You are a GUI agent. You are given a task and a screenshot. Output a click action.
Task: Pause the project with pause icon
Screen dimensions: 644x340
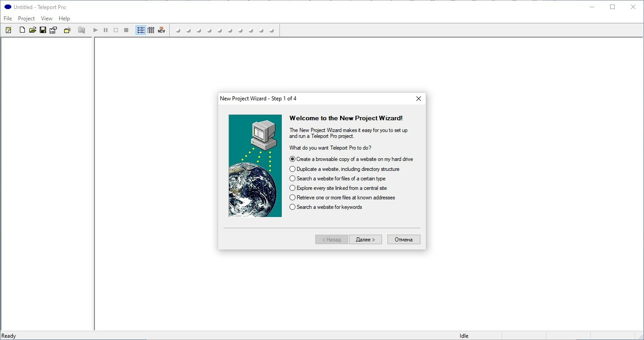click(106, 30)
